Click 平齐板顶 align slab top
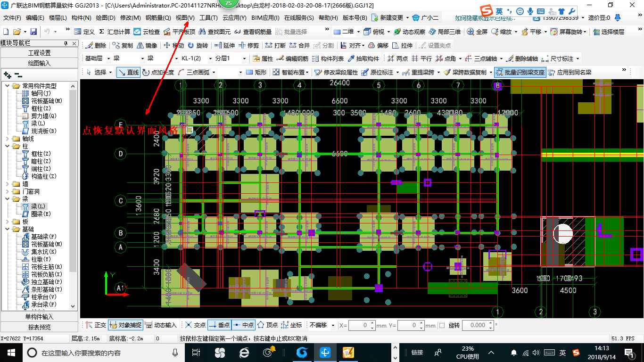The width and height of the screenshot is (644, 362). (x=179, y=32)
